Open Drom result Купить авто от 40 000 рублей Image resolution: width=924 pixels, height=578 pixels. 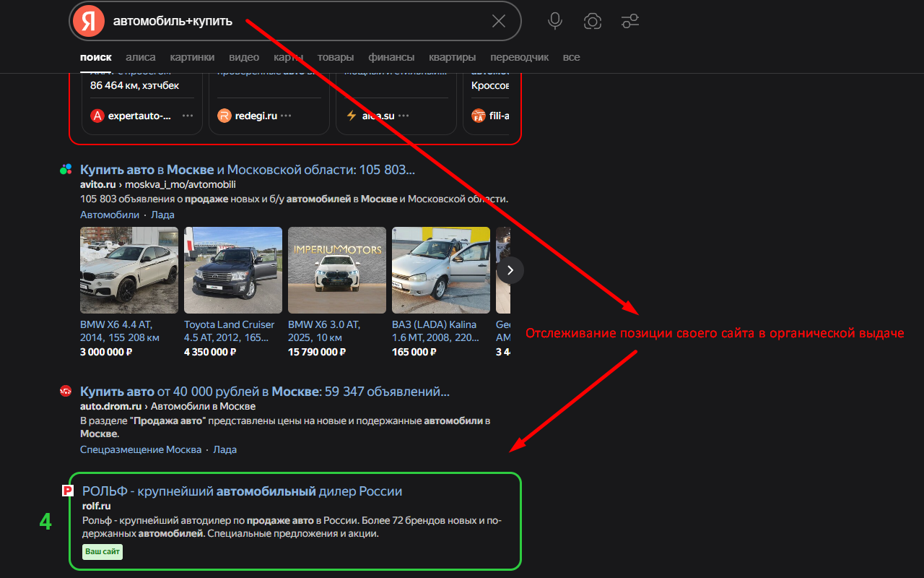coord(265,392)
